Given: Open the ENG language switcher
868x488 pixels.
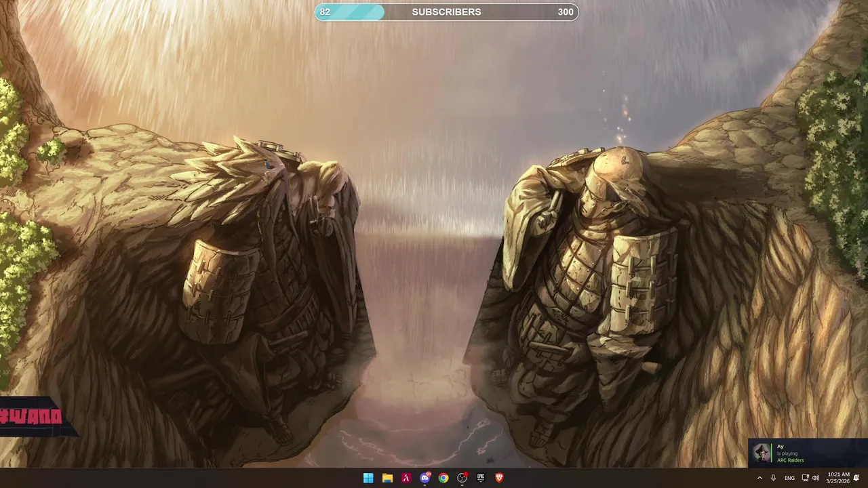Looking at the screenshot, I should 789,478.
